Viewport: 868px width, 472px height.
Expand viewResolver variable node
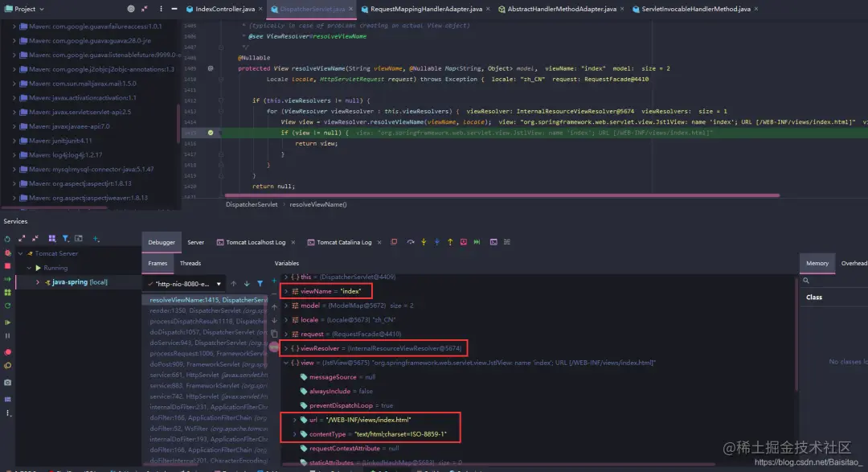[x=286, y=348]
